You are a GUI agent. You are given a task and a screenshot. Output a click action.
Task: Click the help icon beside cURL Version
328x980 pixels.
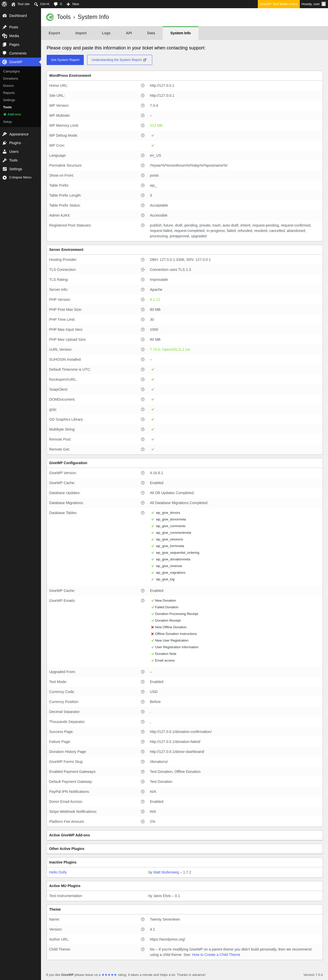click(x=143, y=350)
